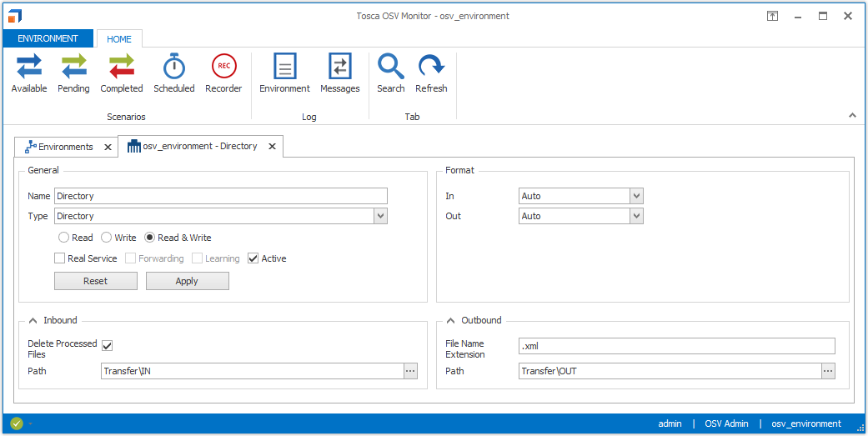
Task: Open the Type dropdown list
Action: [380, 216]
